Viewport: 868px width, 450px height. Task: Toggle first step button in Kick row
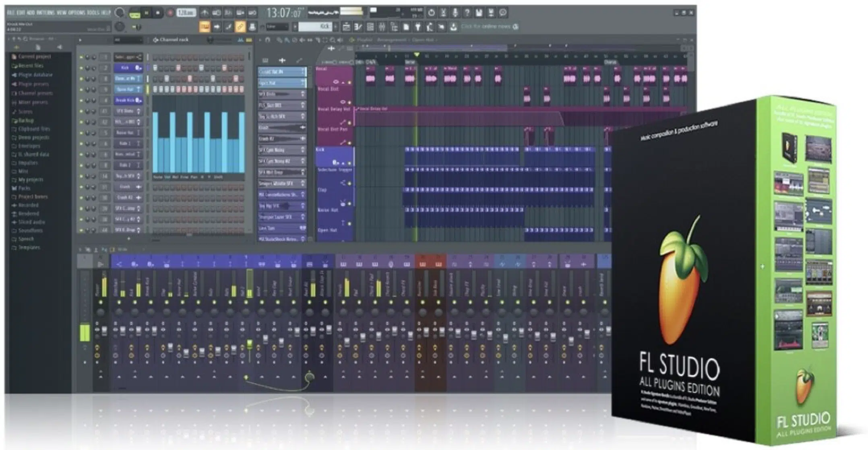(155, 68)
